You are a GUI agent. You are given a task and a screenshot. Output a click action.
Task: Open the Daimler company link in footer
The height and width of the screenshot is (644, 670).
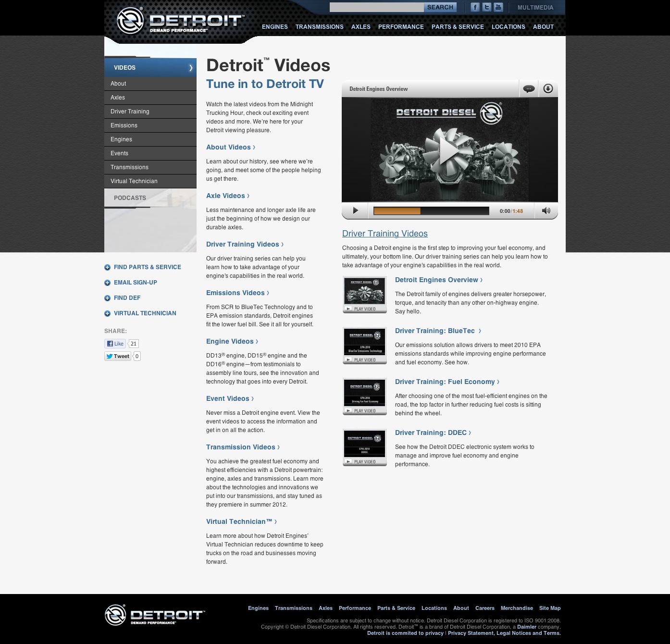pos(527,627)
